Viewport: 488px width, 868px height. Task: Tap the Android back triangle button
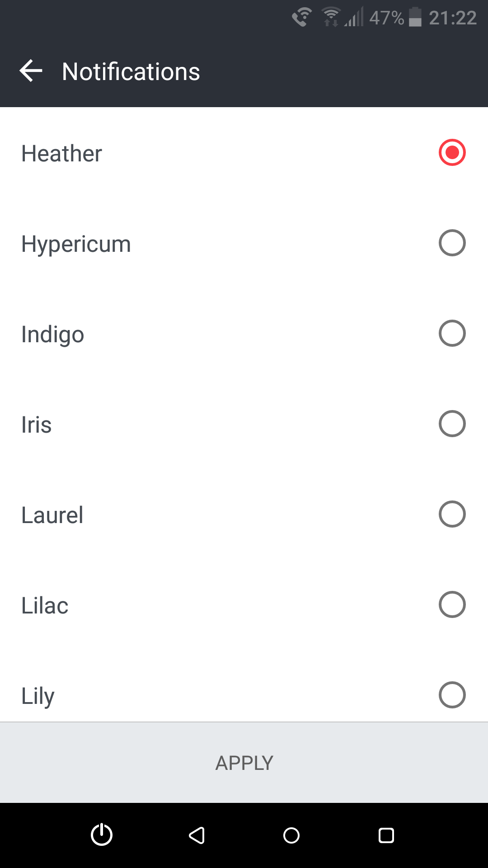pos(197,835)
